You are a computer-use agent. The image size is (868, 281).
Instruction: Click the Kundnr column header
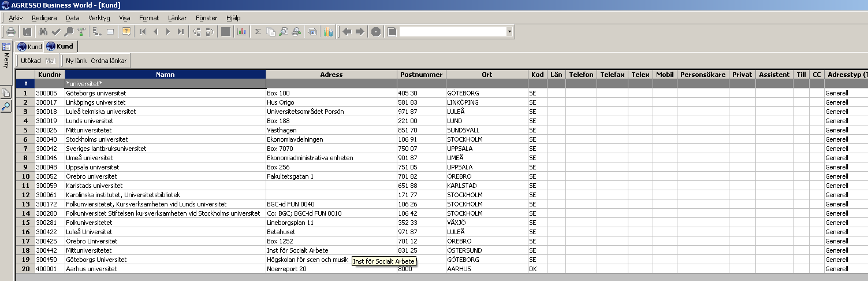tap(50, 75)
